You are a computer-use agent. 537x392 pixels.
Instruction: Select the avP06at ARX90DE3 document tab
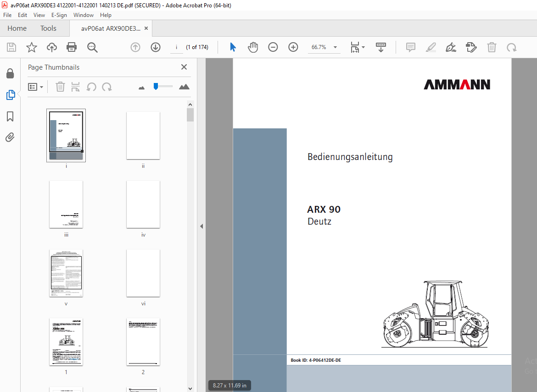(110, 28)
